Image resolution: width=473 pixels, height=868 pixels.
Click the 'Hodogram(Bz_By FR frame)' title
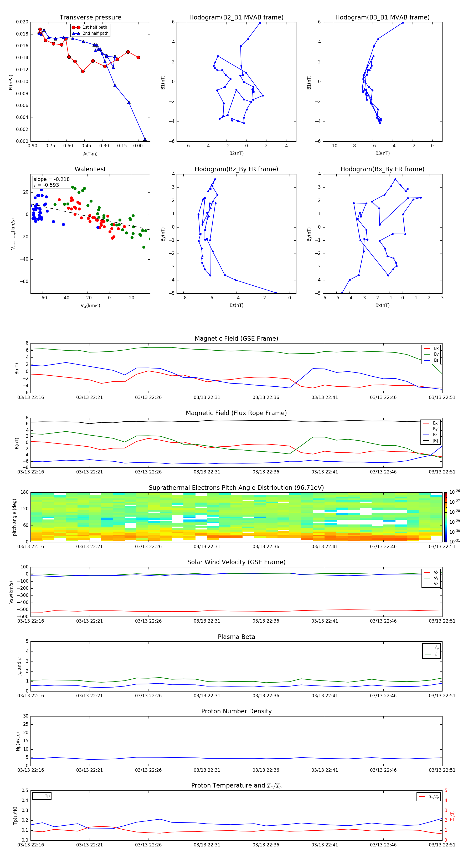(x=236, y=169)
